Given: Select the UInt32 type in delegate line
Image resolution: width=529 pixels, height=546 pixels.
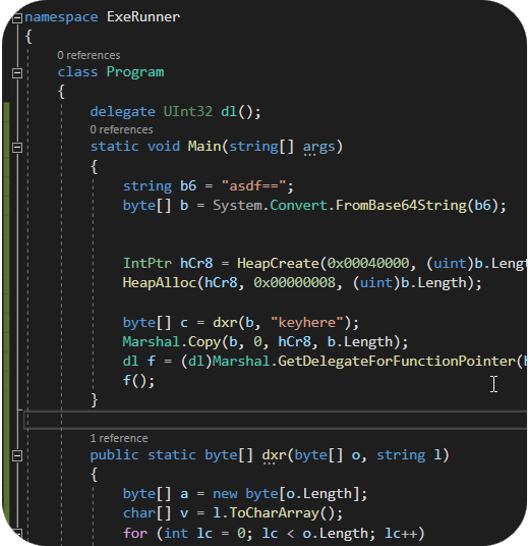Looking at the screenshot, I should [188, 112].
